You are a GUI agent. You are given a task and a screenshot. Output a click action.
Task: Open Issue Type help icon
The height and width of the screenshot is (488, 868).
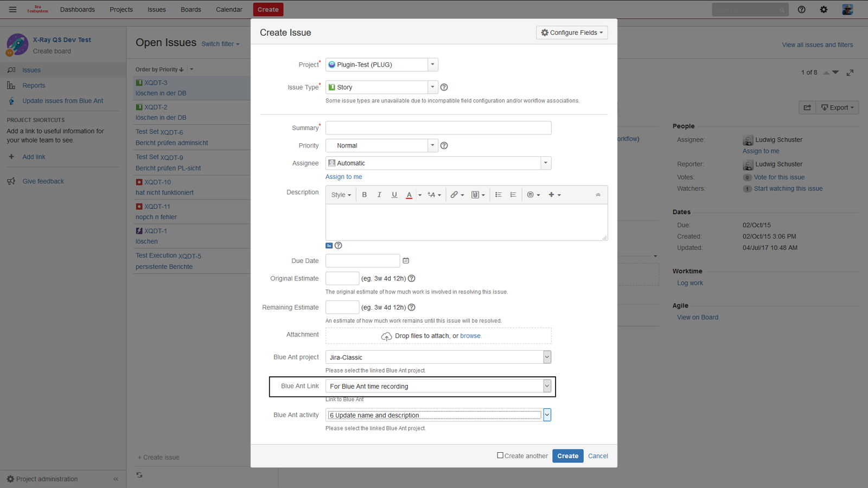point(444,87)
